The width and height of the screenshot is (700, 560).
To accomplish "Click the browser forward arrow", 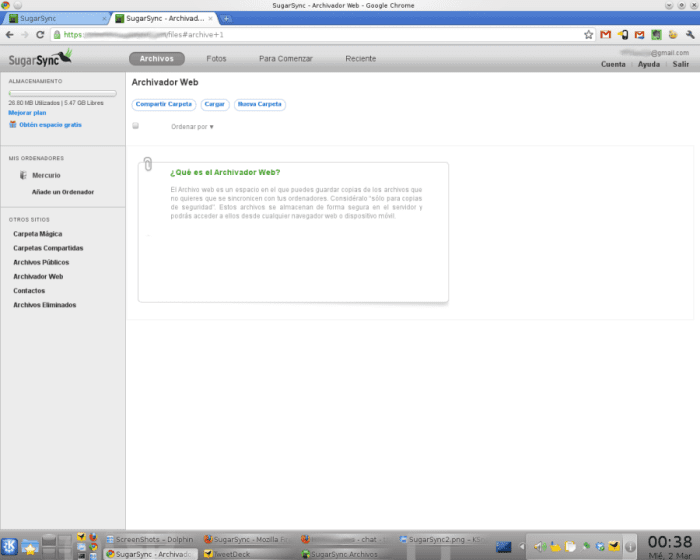I will point(25,34).
